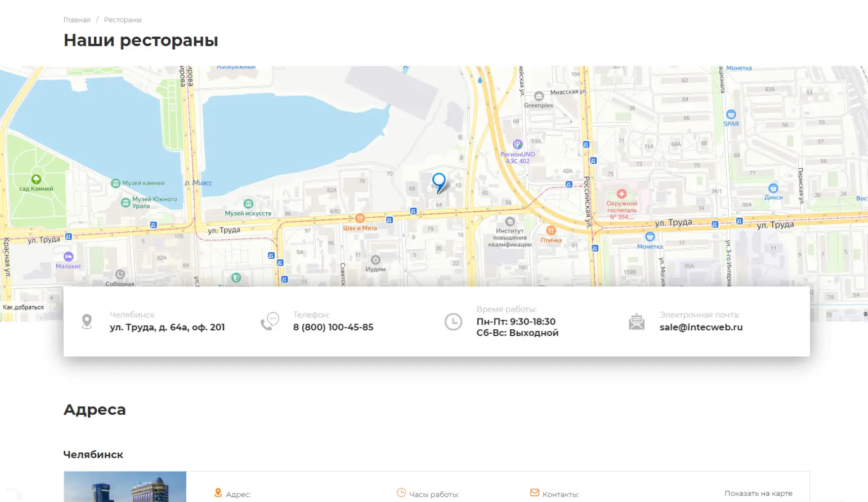This screenshot has width=868, height=502.
Task: Click the Greenplex map marker
Action: pyautogui.click(x=539, y=96)
